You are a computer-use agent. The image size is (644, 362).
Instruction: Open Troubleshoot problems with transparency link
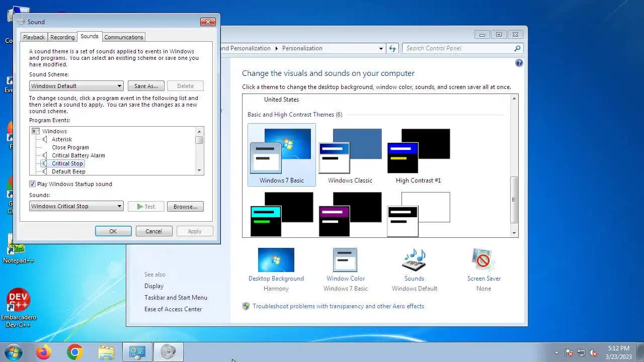[338, 306]
